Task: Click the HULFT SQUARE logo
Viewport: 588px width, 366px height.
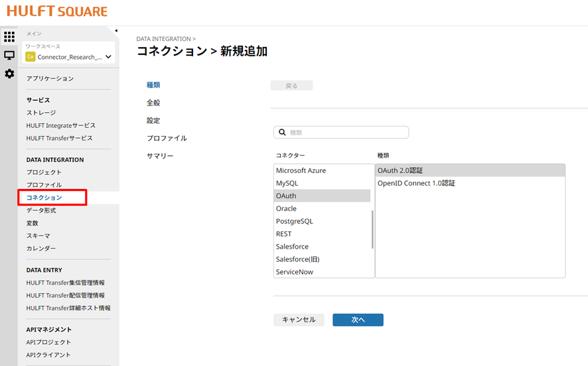Action: click(57, 11)
